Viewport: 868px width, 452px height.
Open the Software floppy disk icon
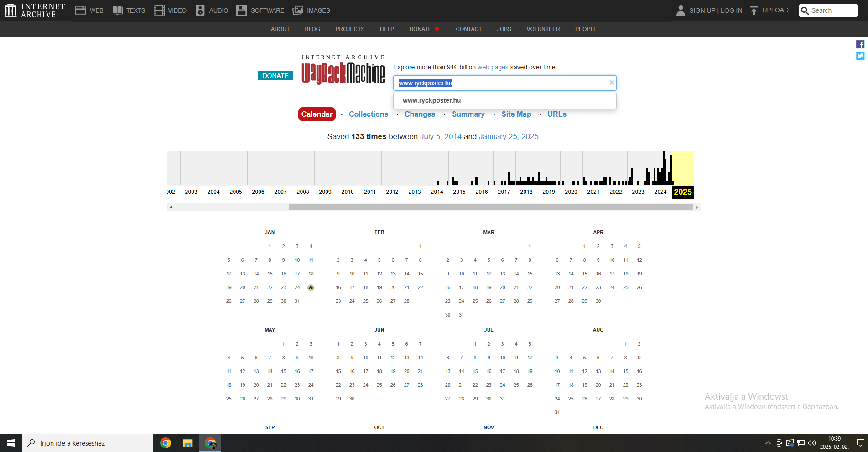(242, 10)
